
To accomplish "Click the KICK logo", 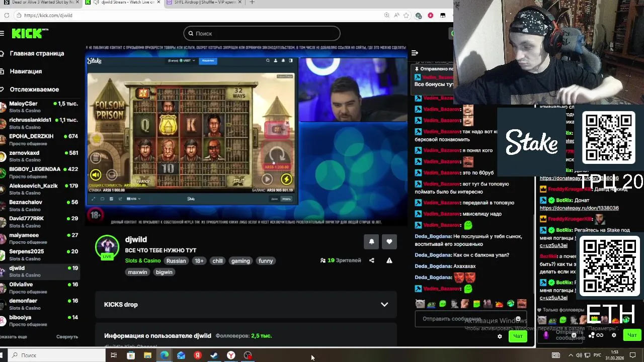I will click(x=30, y=34).
